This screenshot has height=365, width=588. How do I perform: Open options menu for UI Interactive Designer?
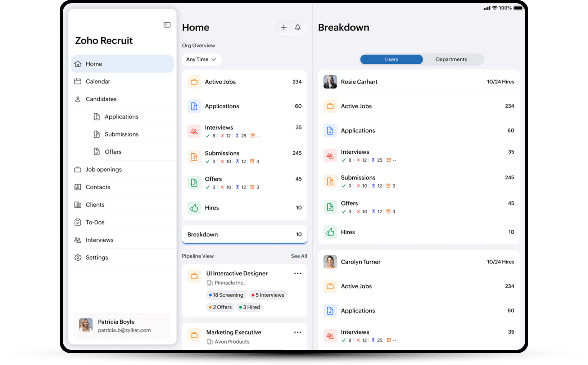pos(298,273)
